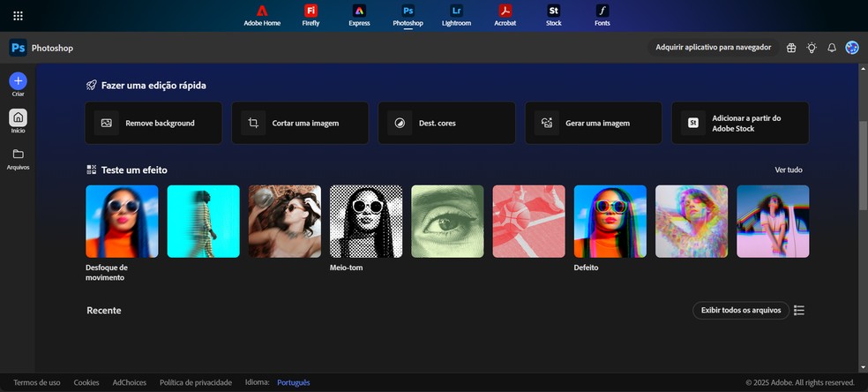Screen dimensions: 868x392
Task: Open the Ver tudo effects link
Action: coord(788,170)
